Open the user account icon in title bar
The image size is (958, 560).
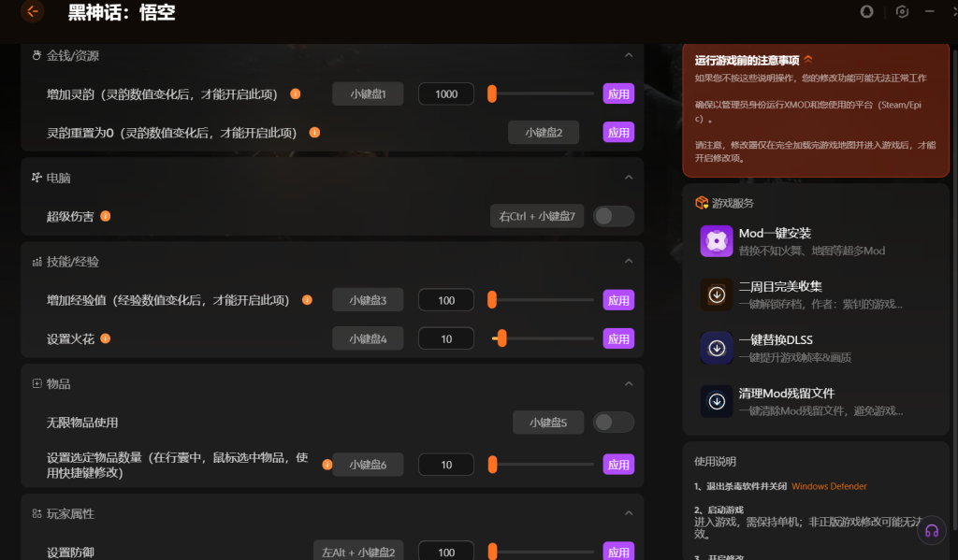pos(866,11)
